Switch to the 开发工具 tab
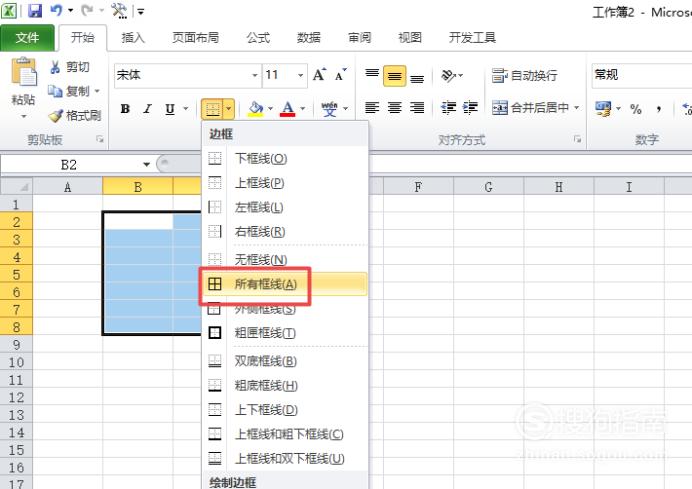 [x=472, y=38]
